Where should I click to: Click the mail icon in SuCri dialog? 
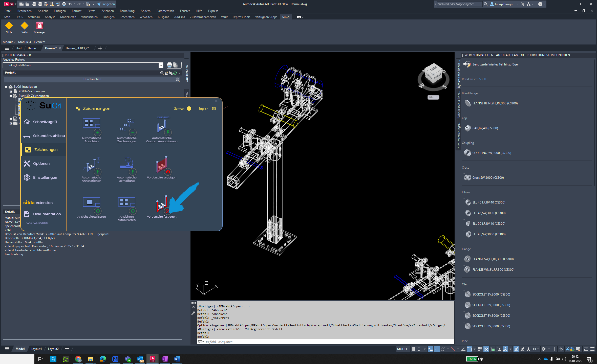tap(214, 108)
